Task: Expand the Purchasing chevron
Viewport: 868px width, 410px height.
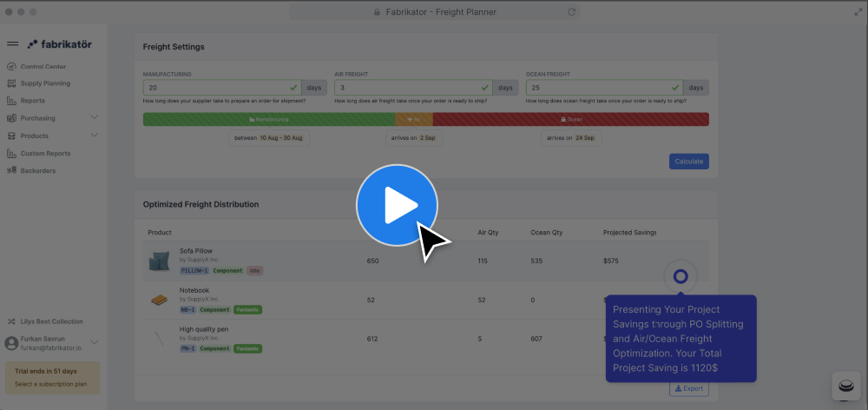Action: pyautogui.click(x=94, y=117)
